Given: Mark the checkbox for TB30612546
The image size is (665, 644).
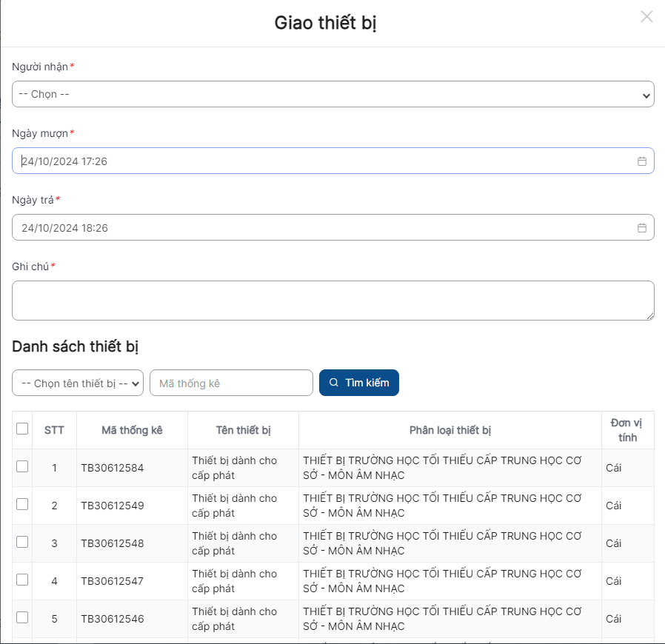Looking at the screenshot, I should (22, 617).
